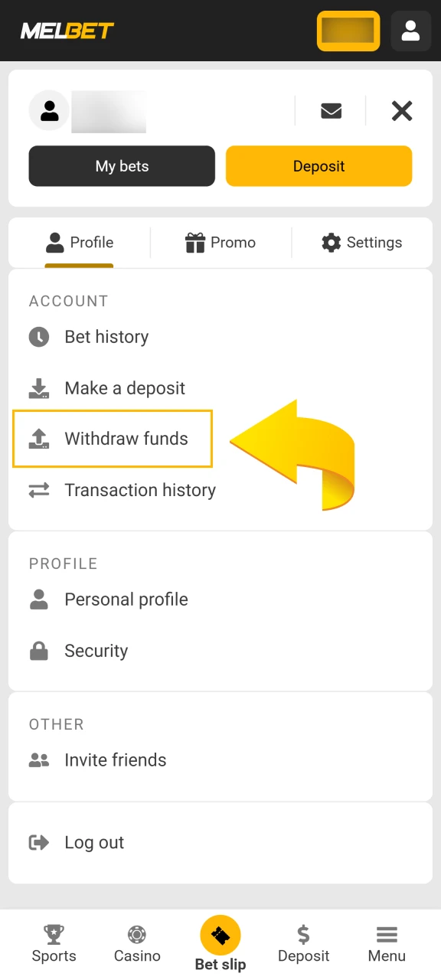
Task: Open the Settings tab with gear icon
Action: [x=361, y=243]
